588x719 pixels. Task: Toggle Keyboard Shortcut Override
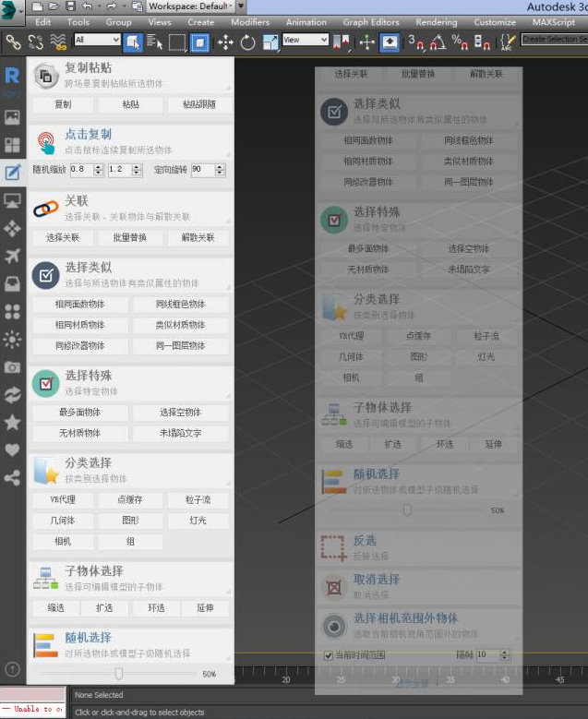coord(390,42)
